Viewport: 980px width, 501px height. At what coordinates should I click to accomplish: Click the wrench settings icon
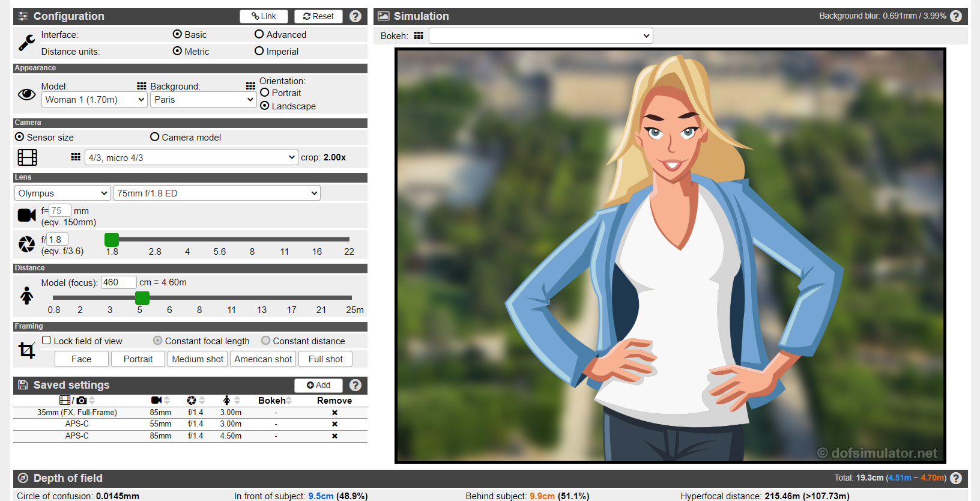coord(26,43)
